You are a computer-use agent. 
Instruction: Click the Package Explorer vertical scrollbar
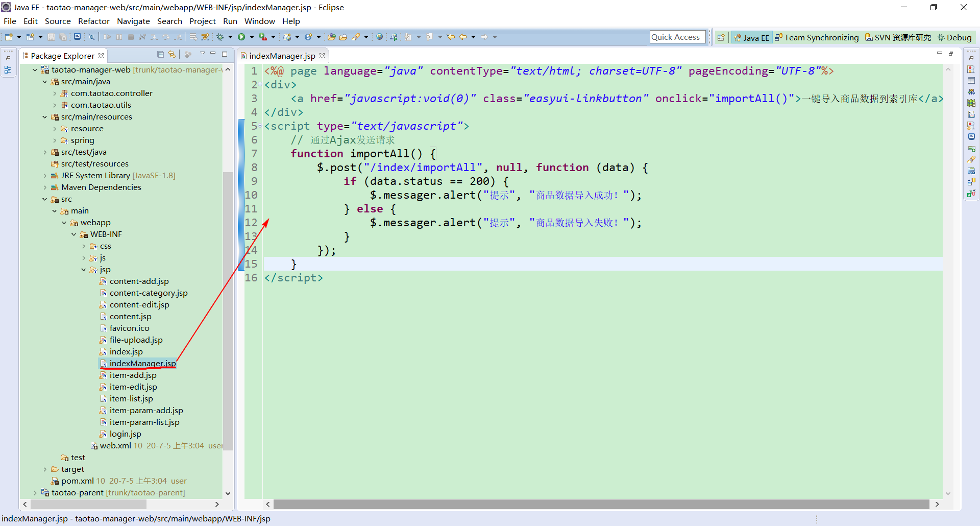coord(228,312)
